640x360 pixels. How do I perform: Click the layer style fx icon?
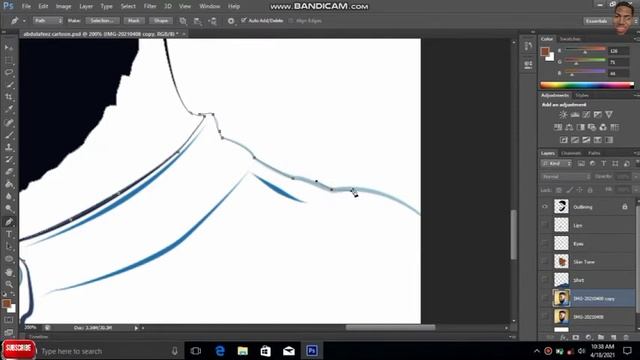(x=564, y=338)
